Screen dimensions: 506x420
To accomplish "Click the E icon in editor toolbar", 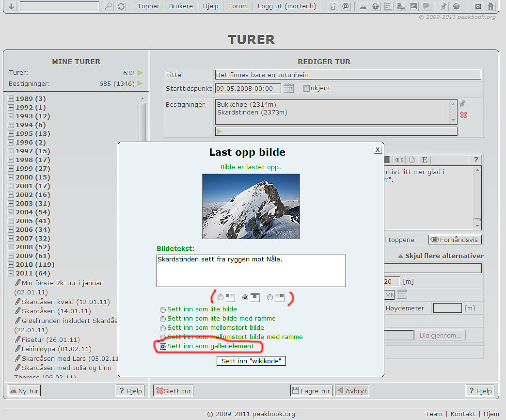I will pos(425,160).
